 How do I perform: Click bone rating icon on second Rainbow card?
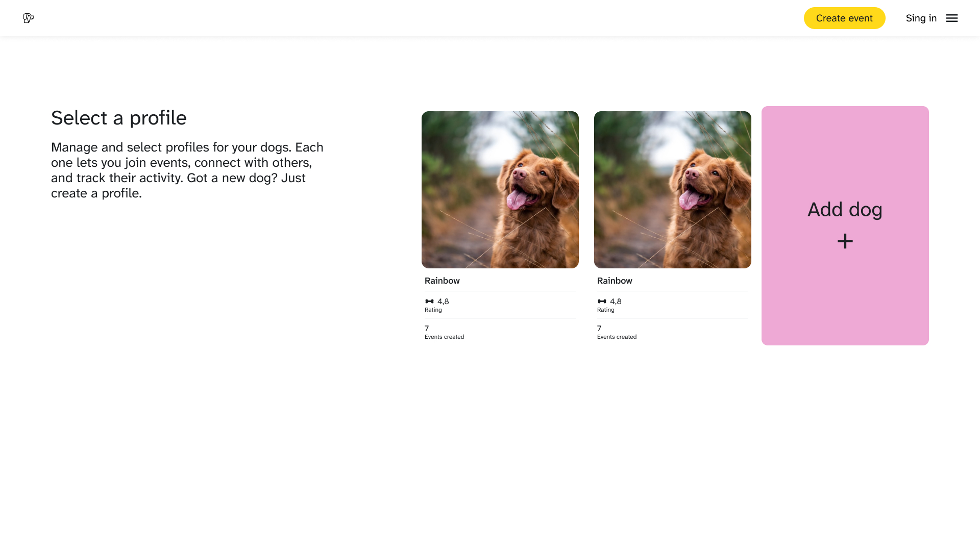(x=602, y=302)
